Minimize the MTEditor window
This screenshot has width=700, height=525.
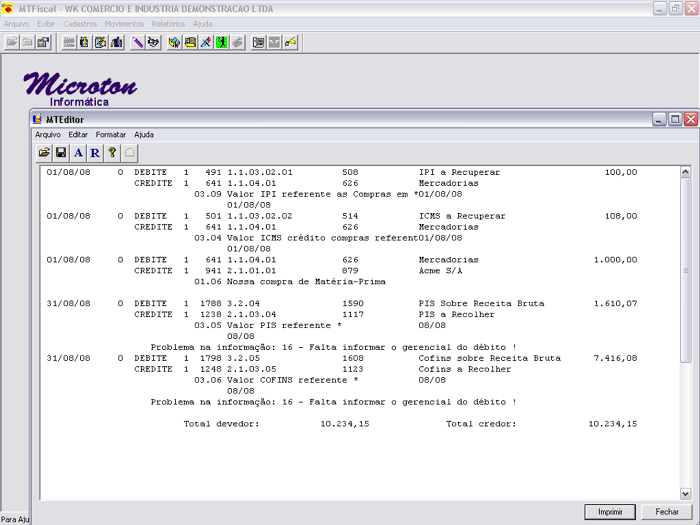coord(659,119)
